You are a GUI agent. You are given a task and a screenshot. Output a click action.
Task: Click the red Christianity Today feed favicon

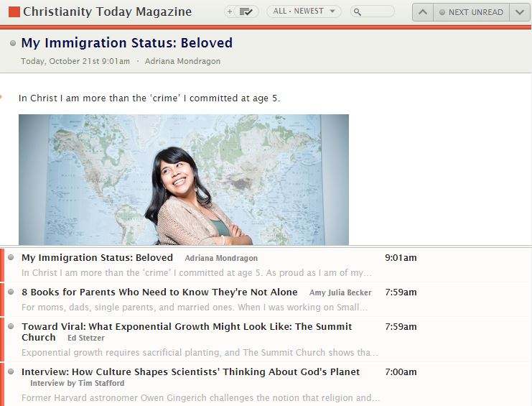[14, 12]
